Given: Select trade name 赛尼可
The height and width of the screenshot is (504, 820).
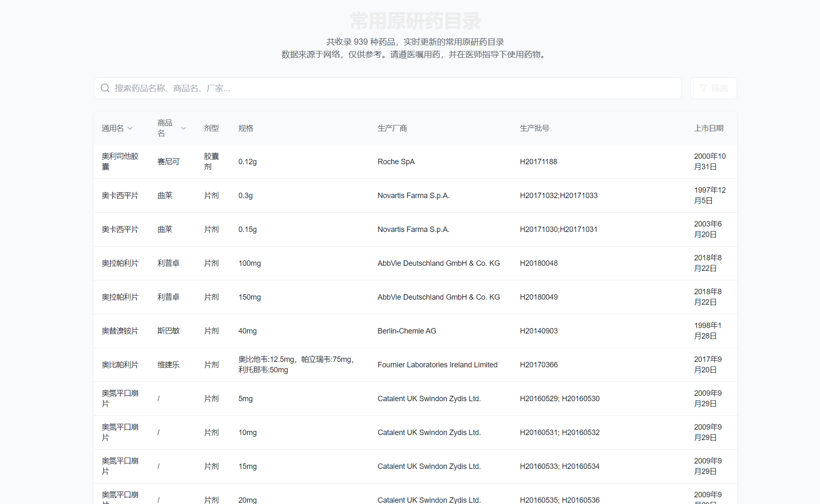Looking at the screenshot, I should pos(168,162).
